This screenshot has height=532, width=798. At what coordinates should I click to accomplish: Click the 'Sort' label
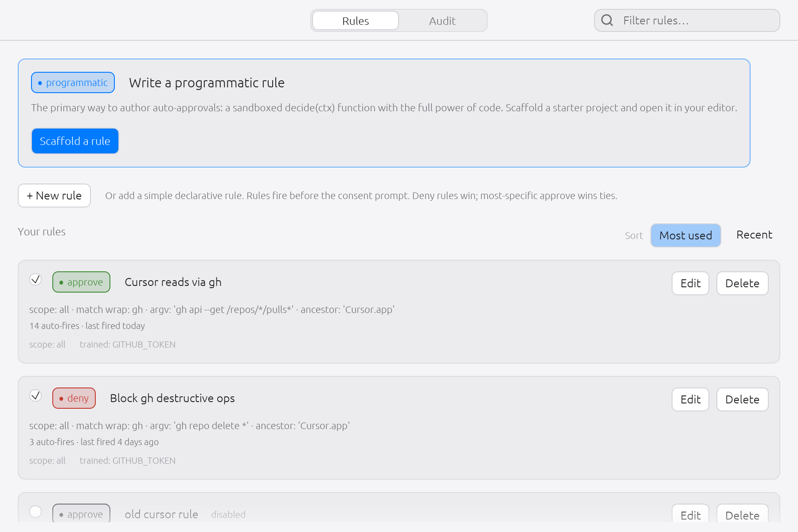(x=634, y=236)
